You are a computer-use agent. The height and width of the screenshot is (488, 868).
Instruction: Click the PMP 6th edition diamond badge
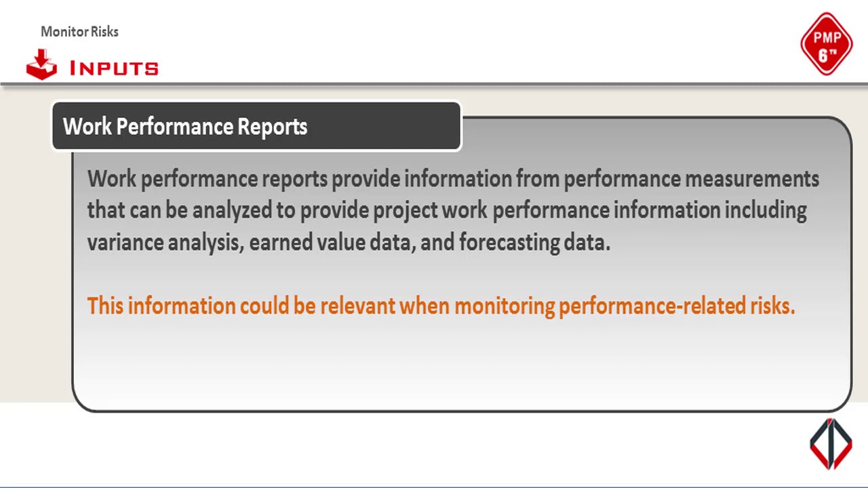point(826,44)
